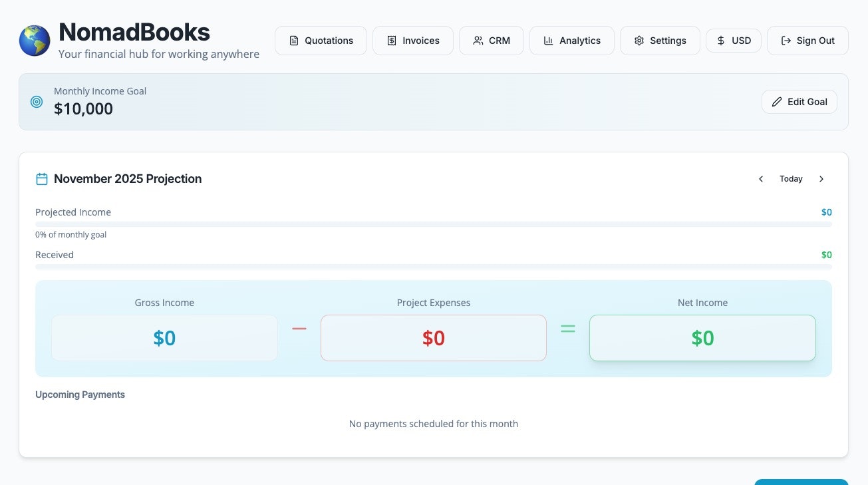Navigate to previous month with left chevron
This screenshot has height=485, width=868.
761,178
